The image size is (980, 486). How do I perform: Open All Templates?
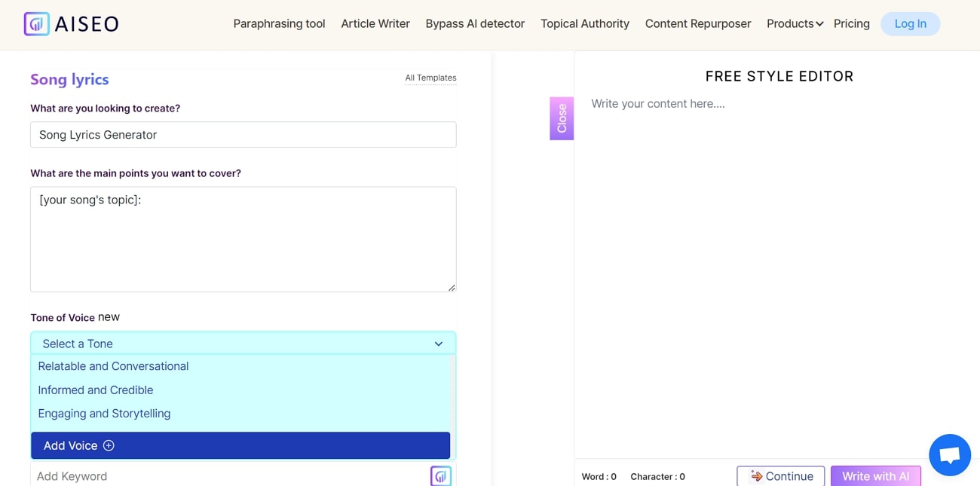click(430, 78)
